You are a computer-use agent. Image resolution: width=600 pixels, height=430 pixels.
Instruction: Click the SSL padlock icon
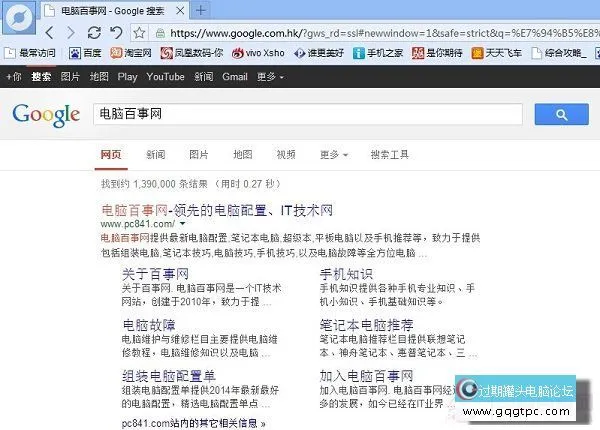pyautogui.click(x=160, y=34)
